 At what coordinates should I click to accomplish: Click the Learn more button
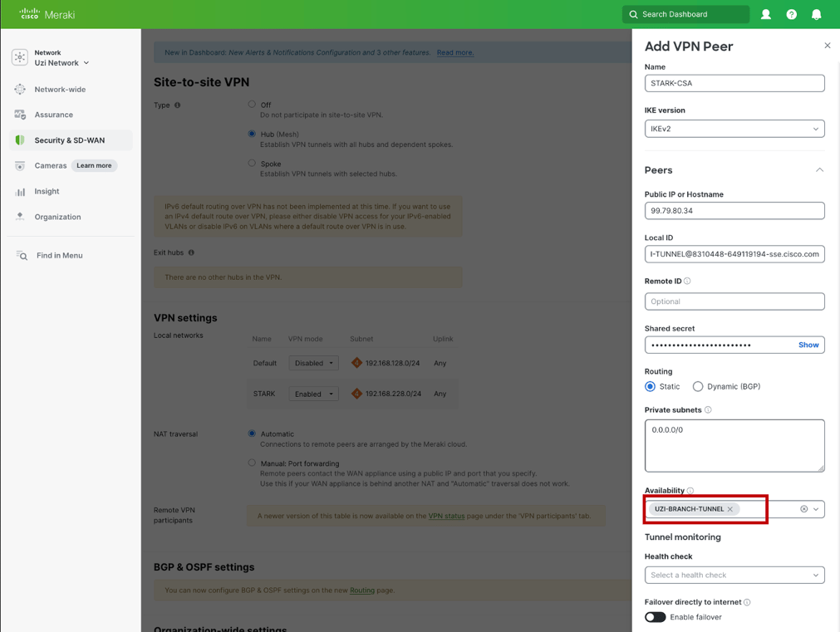click(94, 165)
